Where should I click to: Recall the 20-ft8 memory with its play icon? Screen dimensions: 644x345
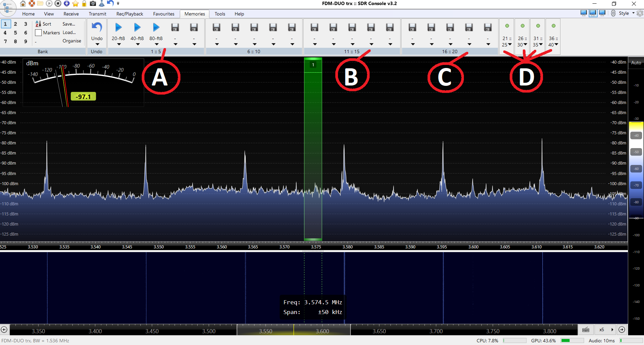(118, 27)
